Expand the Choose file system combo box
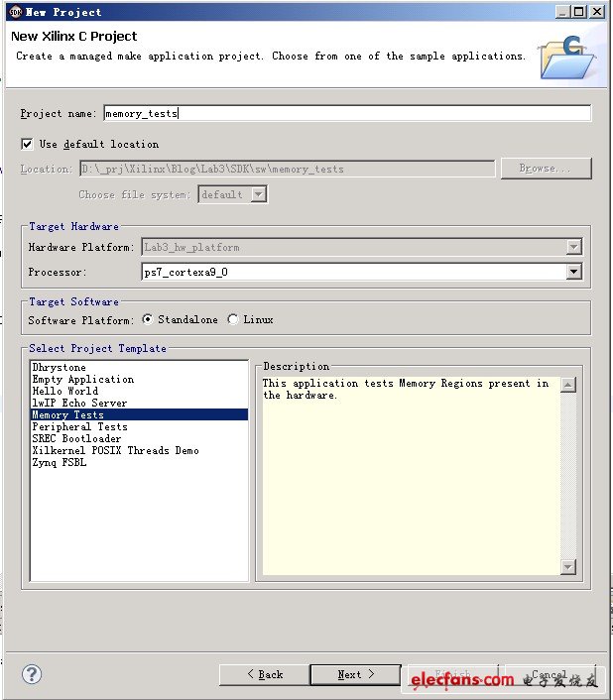Image resolution: width=613 pixels, height=700 pixels. pyautogui.click(x=258, y=194)
